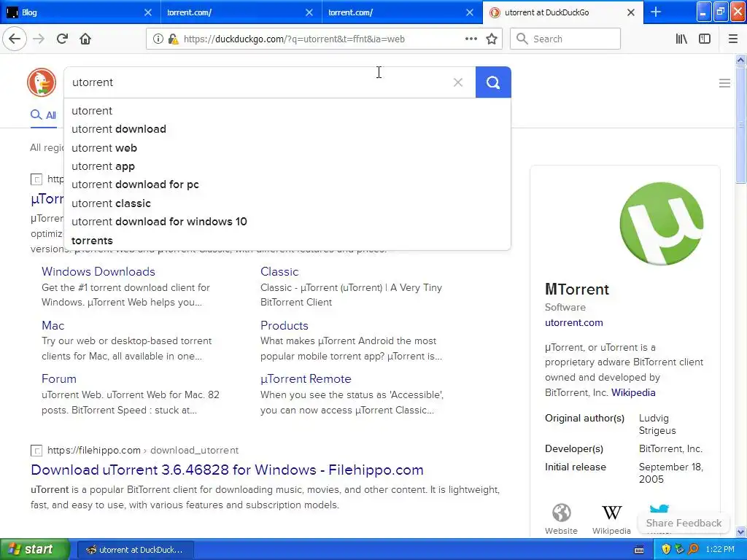This screenshot has width=747, height=560.
Task: Select the utorrent at DuckDuckGo tab
Action: click(562, 12)
